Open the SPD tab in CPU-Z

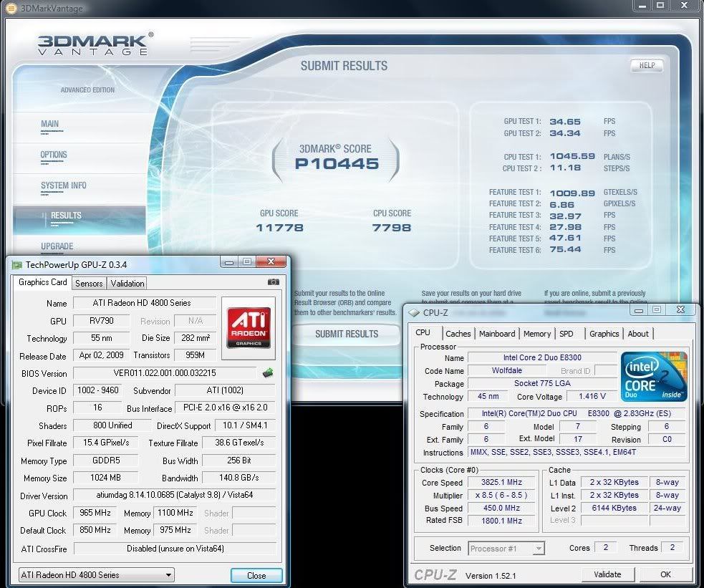tap(566, 334)
